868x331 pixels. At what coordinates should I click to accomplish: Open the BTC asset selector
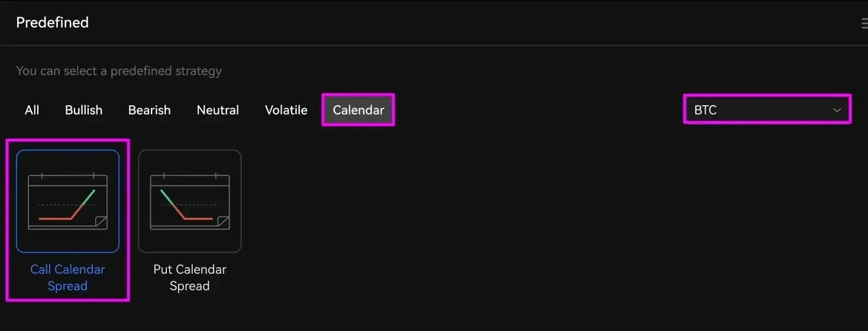[x=767, y=110]
